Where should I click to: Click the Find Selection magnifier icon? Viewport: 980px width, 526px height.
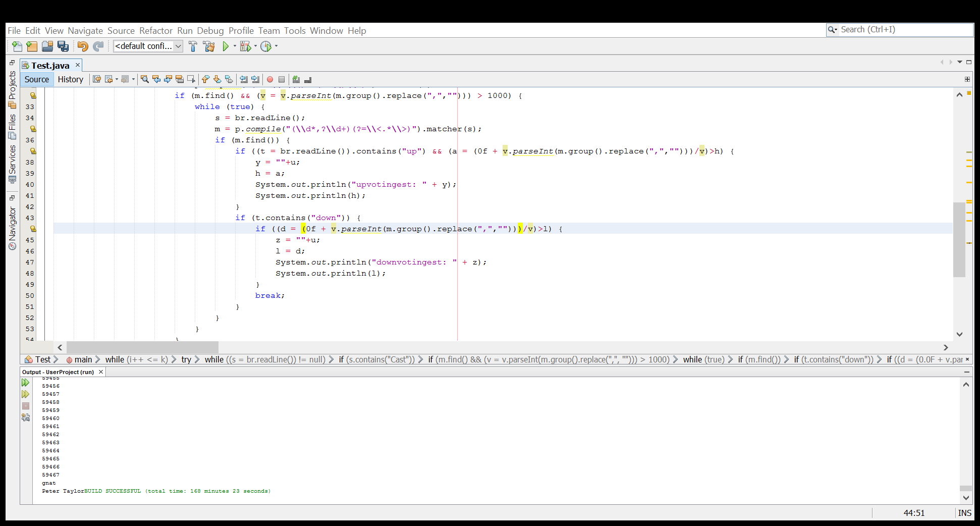(x=145, y=79)
